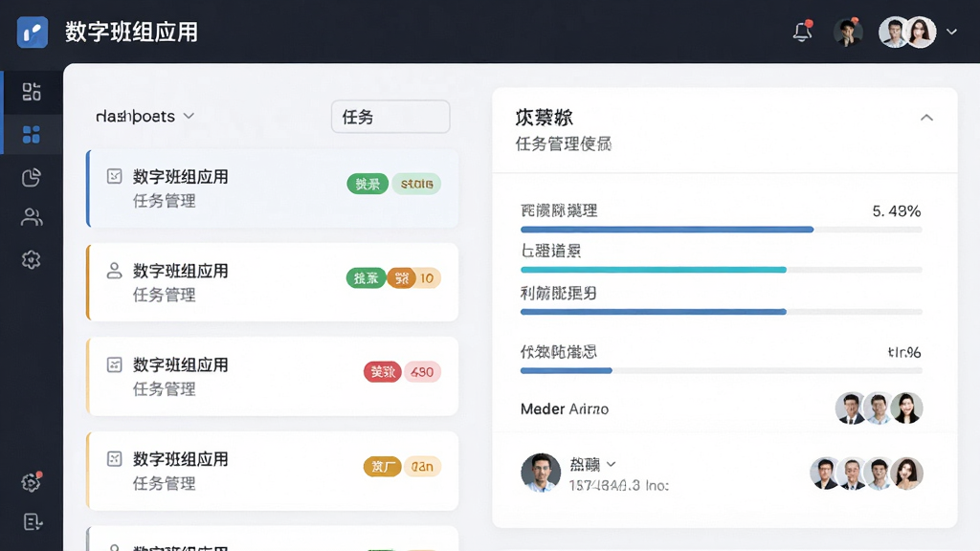Click green tag on first task card
980x551 pixels.
367,184
